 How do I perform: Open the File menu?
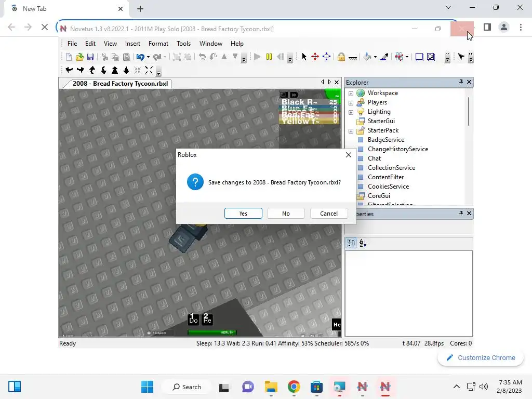pyautogui.click(x=72, y=44)
